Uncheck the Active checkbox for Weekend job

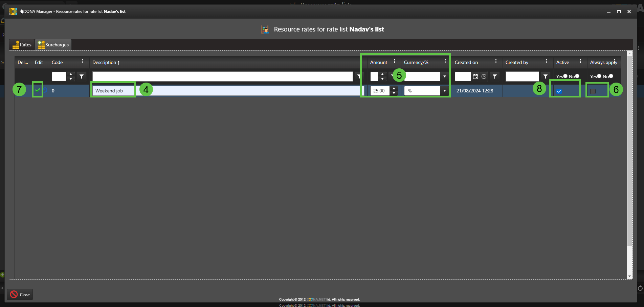[559, 91]
